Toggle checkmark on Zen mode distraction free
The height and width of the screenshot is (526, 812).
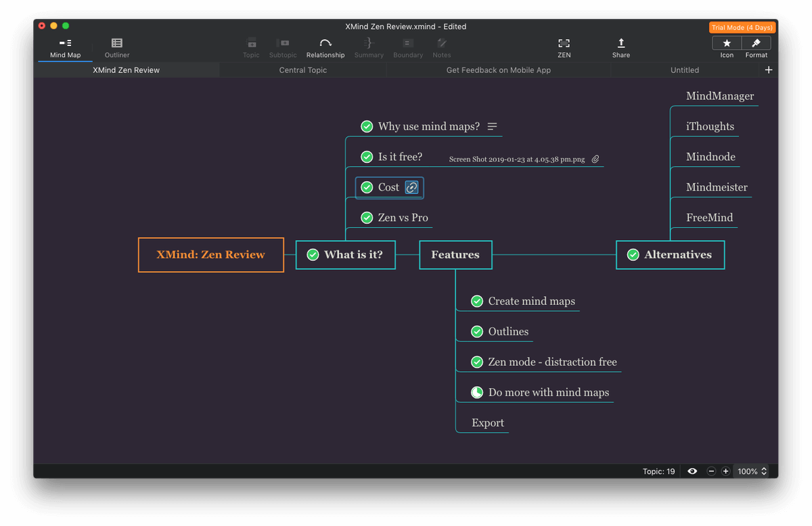[x=477, y=362]
